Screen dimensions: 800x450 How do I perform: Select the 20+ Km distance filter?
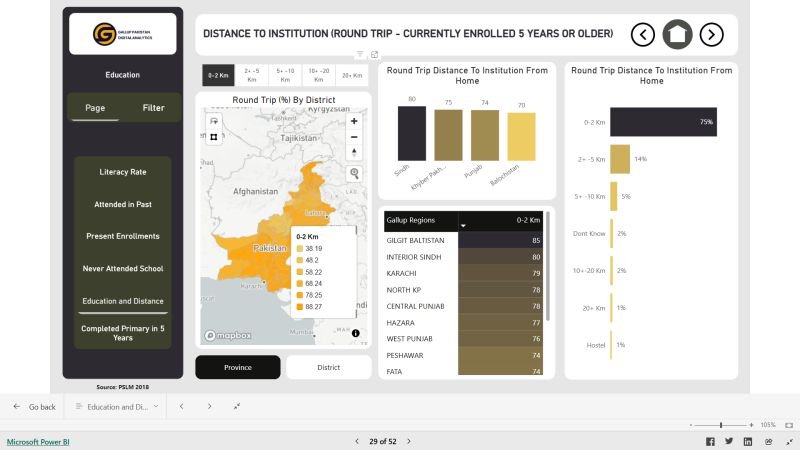click(x=352, y=75)
